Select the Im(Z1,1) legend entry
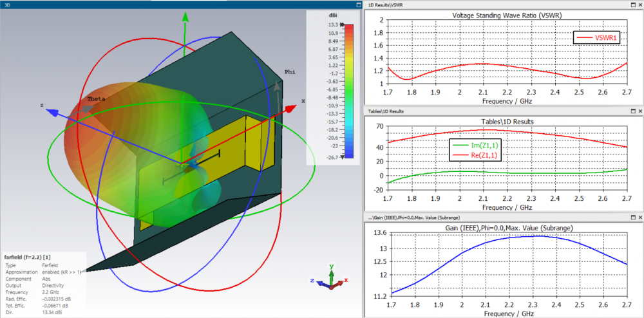This screenshot has width=644, height=318. click(x=476, y=145)
